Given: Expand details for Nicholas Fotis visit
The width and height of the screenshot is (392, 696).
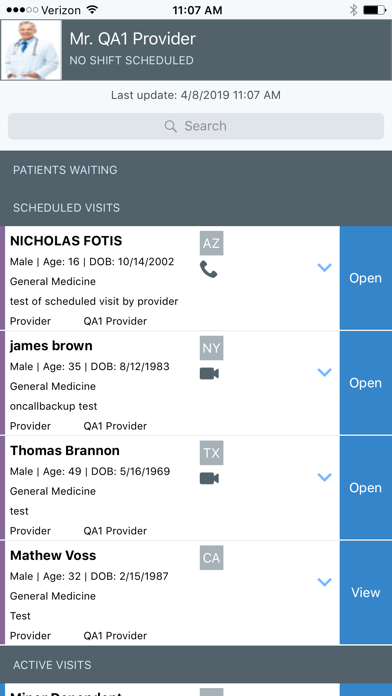Looking at the screenshot, I should click(325, 267).
